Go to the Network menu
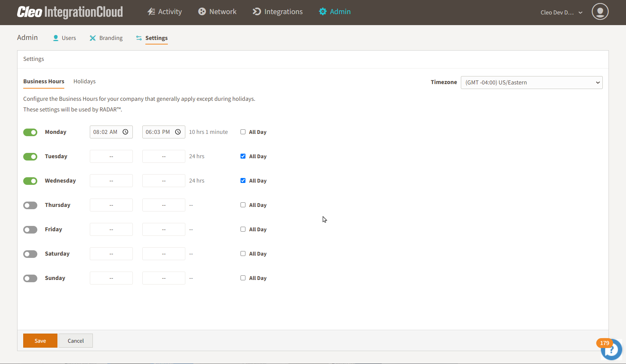The image size is (626, 364). [x=217, y=12]
